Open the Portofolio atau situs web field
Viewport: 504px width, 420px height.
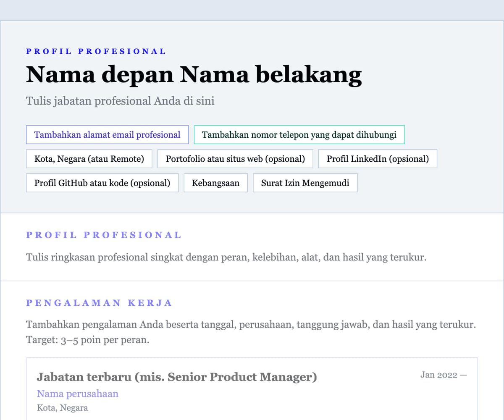(235, 159)
